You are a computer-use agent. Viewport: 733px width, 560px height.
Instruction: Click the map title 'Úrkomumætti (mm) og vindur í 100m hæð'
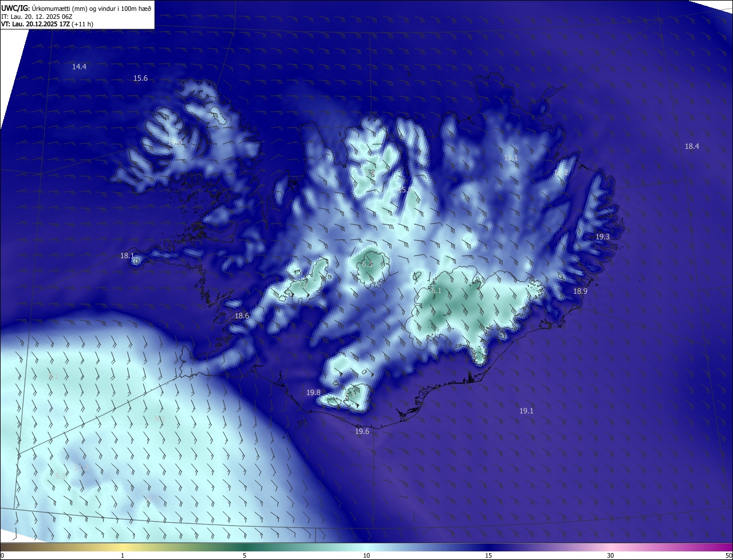(x=91, y=8)
